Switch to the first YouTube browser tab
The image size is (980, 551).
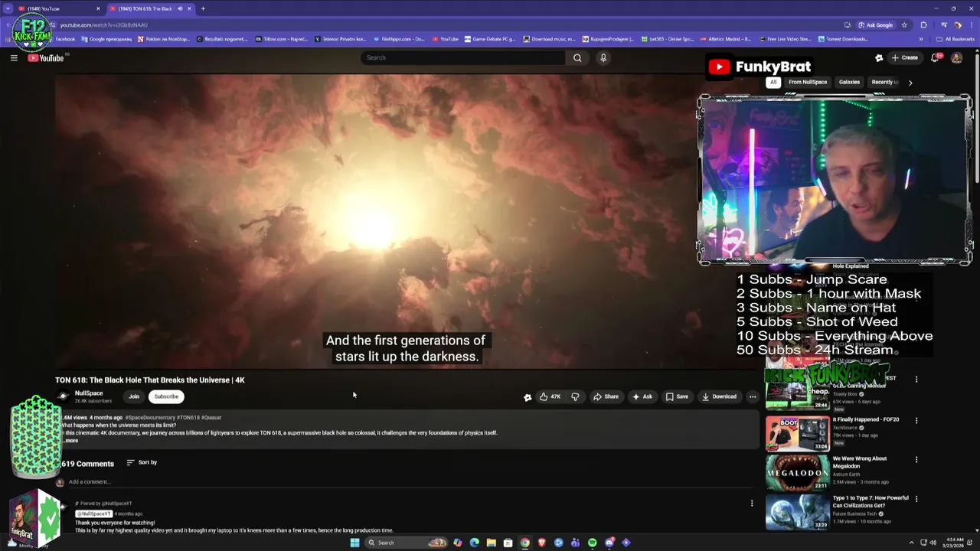click(x=60, y=8)
